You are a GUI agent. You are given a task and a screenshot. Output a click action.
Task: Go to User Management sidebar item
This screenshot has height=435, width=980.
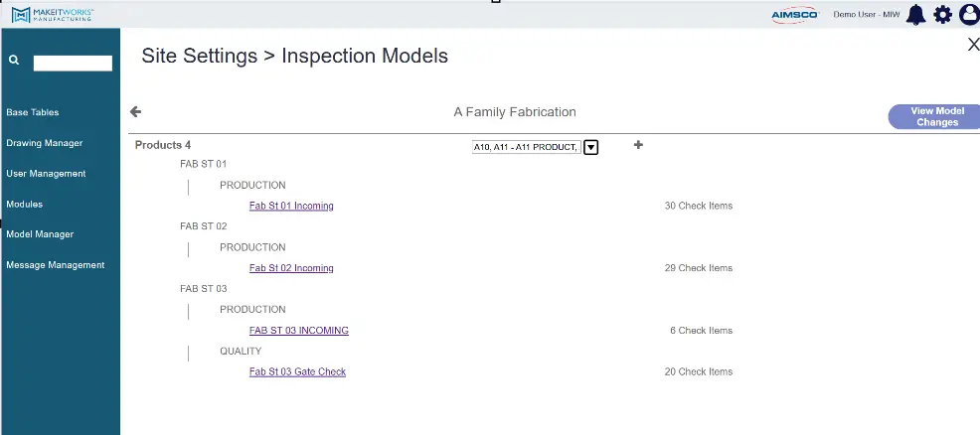(x=47, y=174)
